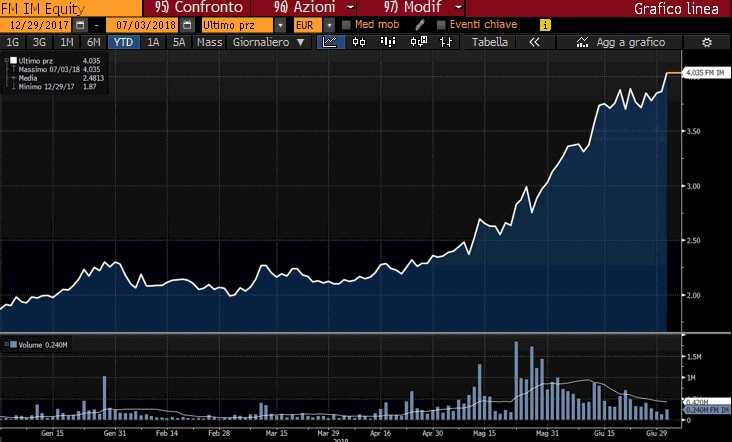Click the white Ultimo prz legend color swatch
The image size is (732, 442).
pos(14,60)
